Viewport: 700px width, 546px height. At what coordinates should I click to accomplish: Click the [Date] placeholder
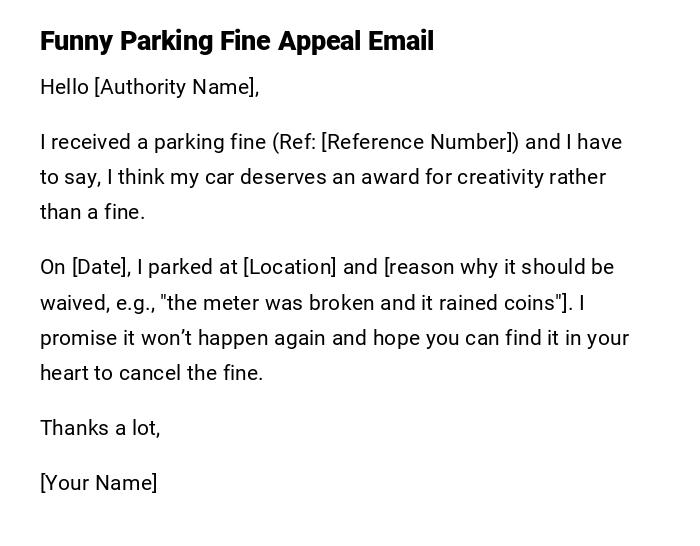pyautogui.click(x=100, y=267)
